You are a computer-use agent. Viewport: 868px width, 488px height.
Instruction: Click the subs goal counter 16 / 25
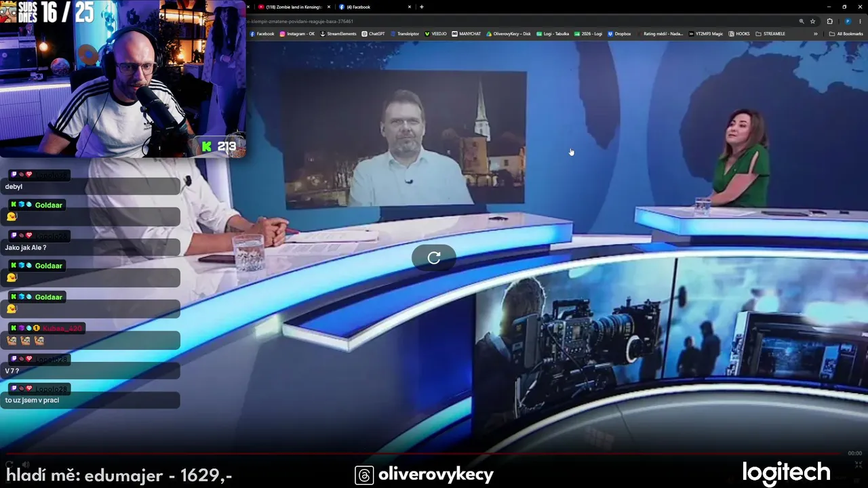66,12
